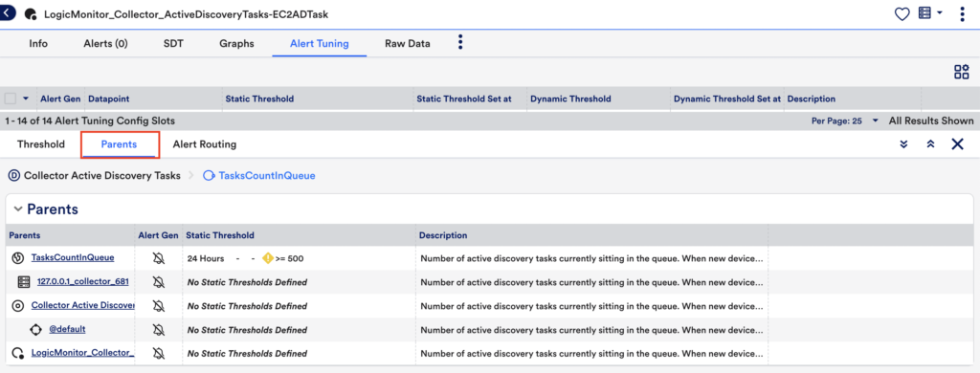Close the Parents detail panel

(x=957, y=144)
